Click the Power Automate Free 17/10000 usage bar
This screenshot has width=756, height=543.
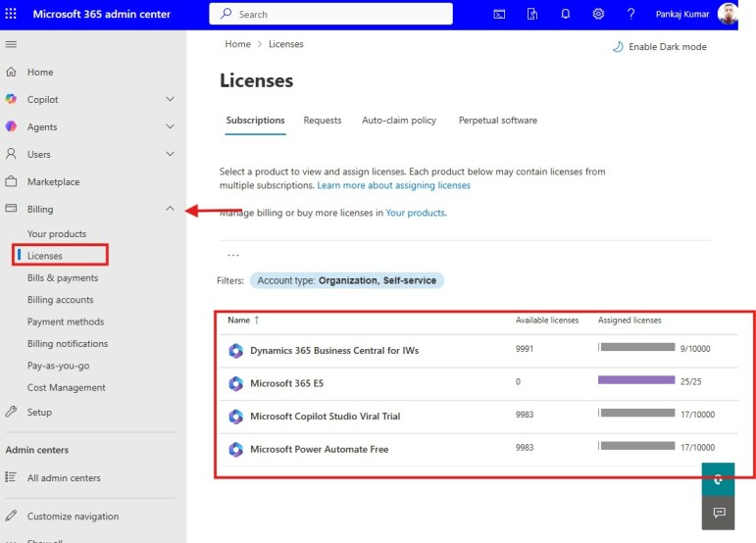636,446
